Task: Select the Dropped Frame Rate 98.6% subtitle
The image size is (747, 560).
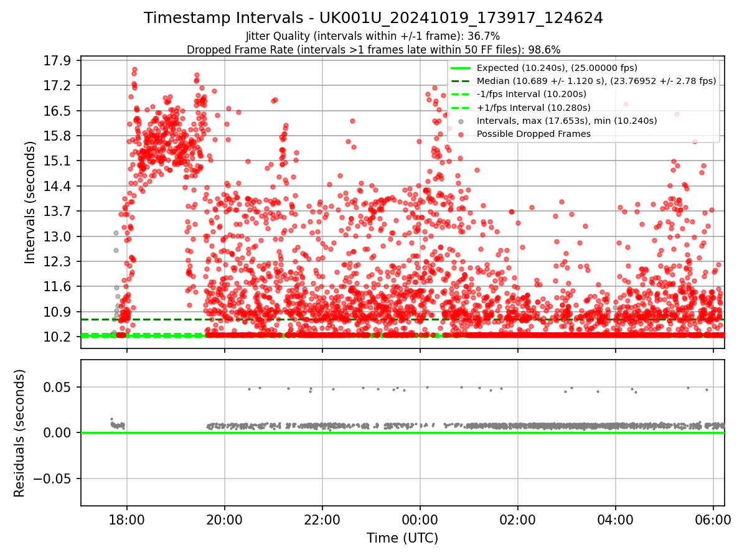Action: pyautogui.click(x=374, y=49)
